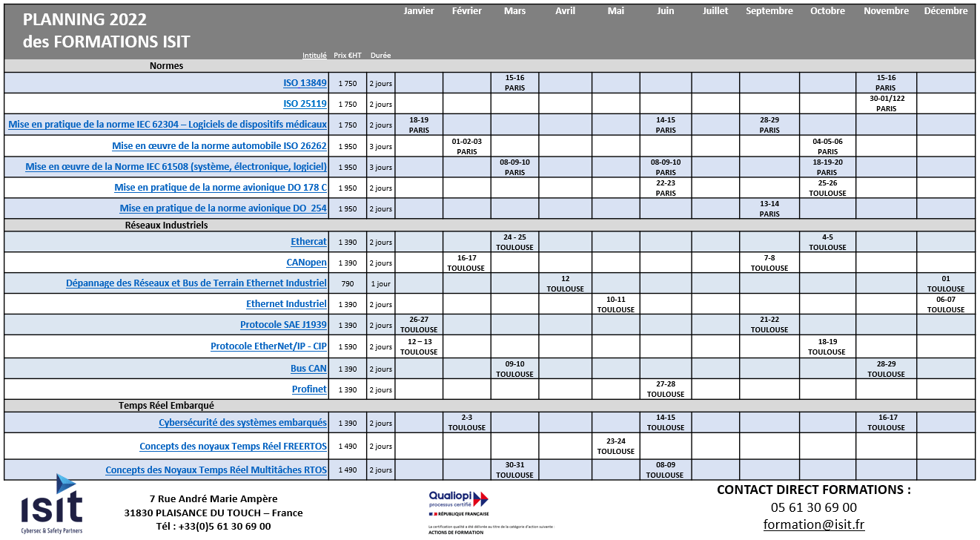
Task: Click the formation@isit.fr email link
Action: click(814, 525)
